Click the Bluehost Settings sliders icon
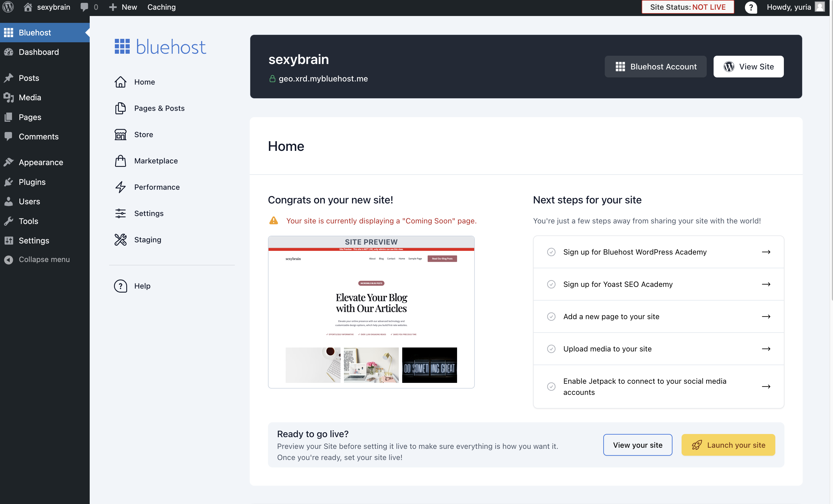This screenshot has width=833, height=504. pos(120,213)
